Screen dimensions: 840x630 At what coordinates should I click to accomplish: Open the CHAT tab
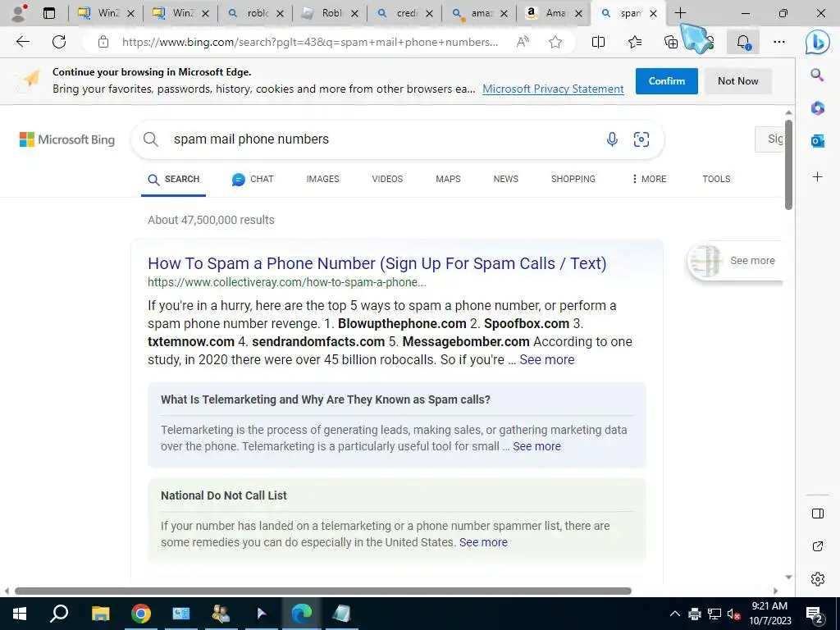(x=253, y=179)
